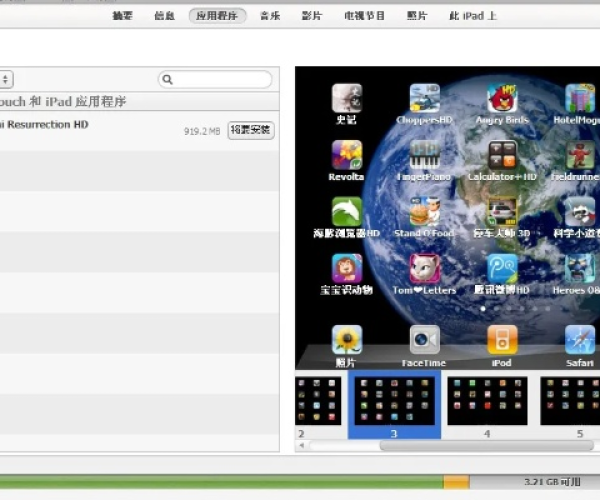Select the Angry Birds HD app icon
600x500 pixels.
[502, 98]
